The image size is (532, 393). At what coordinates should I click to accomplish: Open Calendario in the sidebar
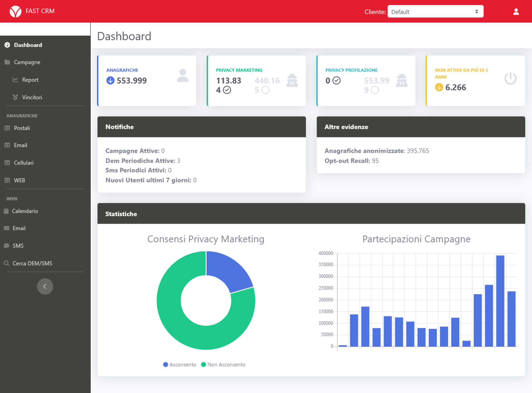pos(25,211)
